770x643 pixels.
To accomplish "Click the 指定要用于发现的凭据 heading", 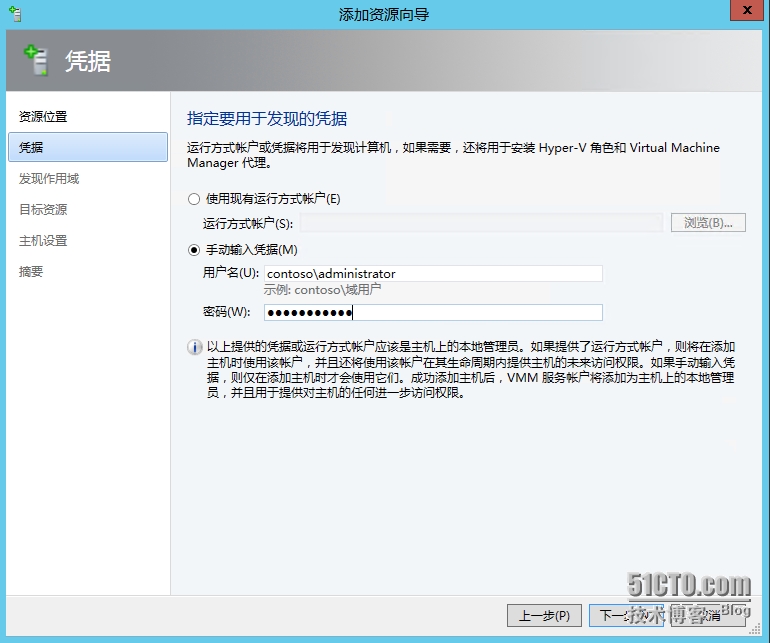I will click(x=267, y=119).
